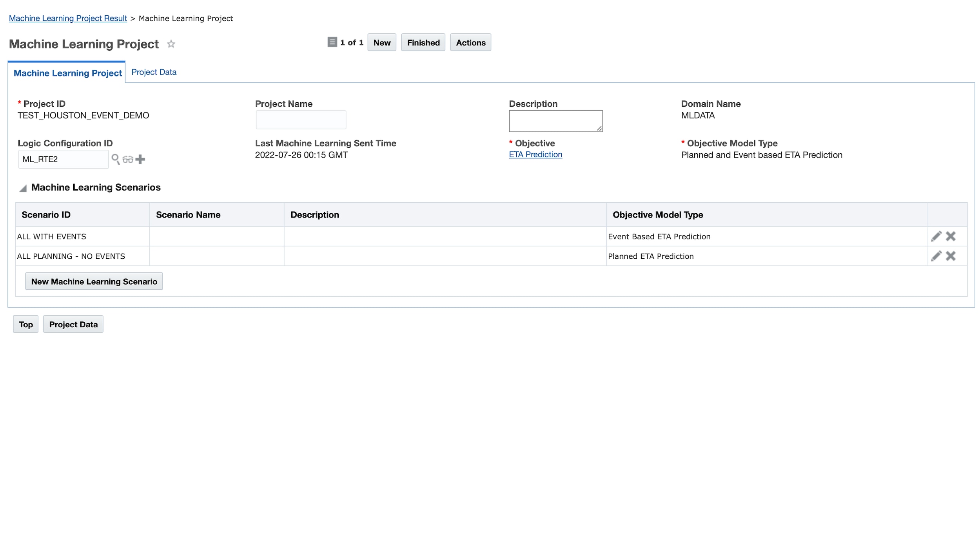Edit the ALL PLANNING - NO EVENTS scenario
980x550 pixels.
(x=936, y=256)
